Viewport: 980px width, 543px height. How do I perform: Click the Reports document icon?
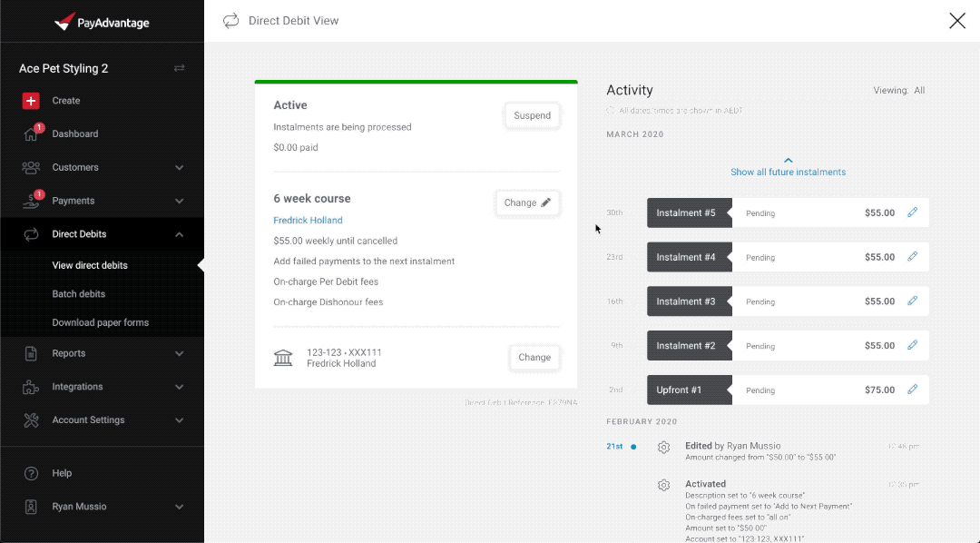[x=31, y=353]
